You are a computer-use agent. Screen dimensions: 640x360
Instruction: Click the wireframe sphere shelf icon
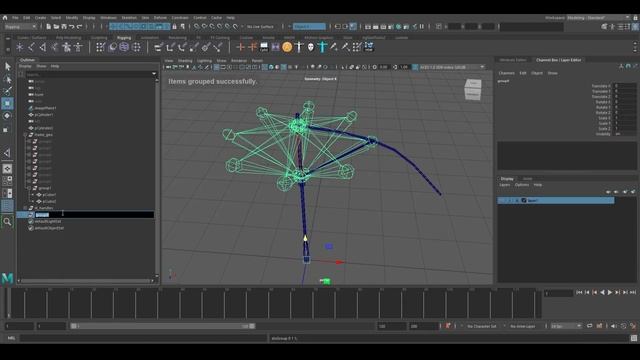(124, 47)
